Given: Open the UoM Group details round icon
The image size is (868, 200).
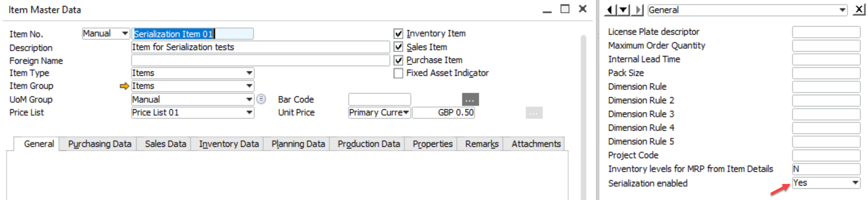Looking at the screenshot, I should pos(261,99).
